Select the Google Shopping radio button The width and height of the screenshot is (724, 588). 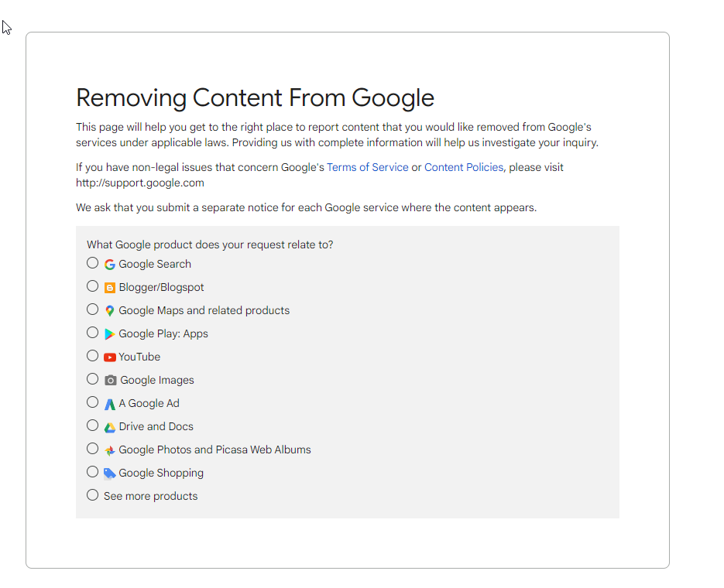tap(92, 472)
